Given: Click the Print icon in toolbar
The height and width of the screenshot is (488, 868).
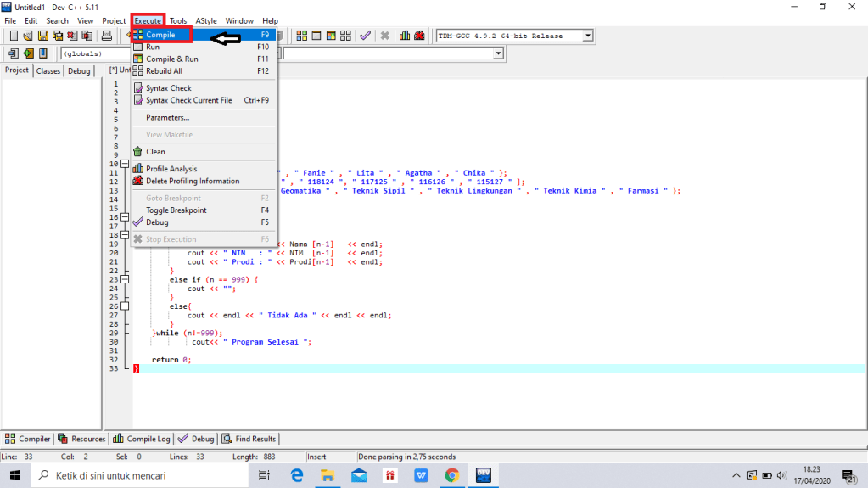Looking at the screenshot, I should 107,36.
